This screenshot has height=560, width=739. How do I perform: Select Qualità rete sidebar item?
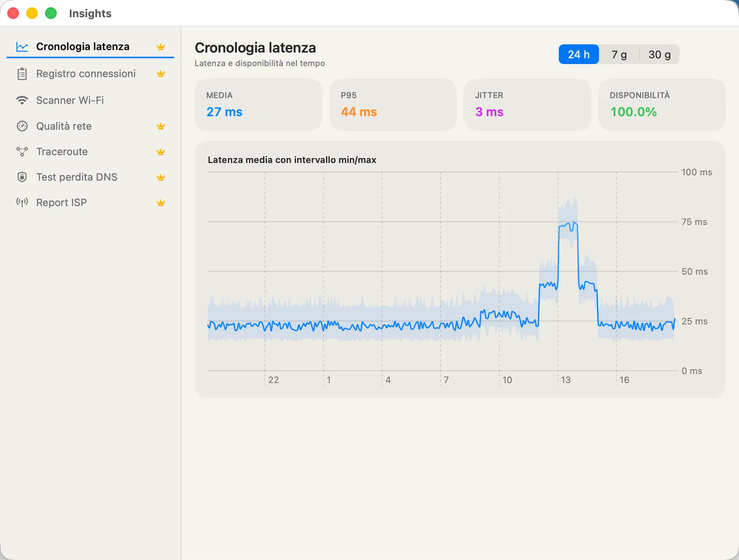tap(90, 126)
